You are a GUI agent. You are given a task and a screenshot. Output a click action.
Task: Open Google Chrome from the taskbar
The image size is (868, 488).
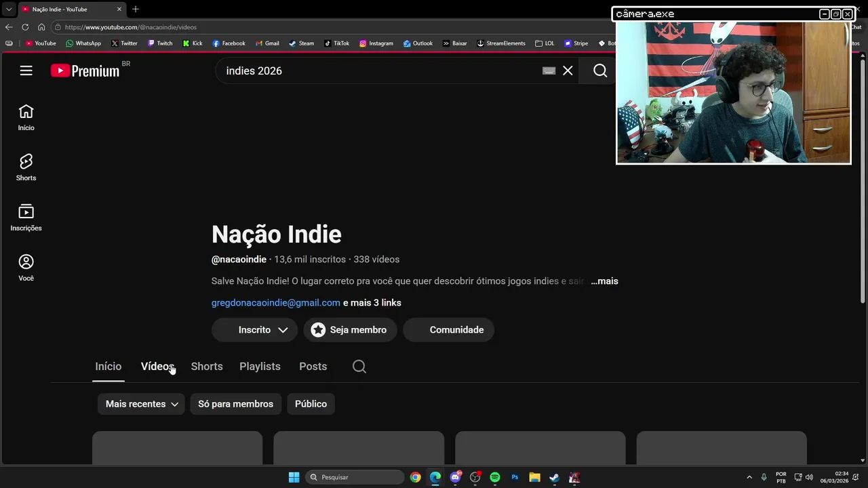[x=416, y=477]
